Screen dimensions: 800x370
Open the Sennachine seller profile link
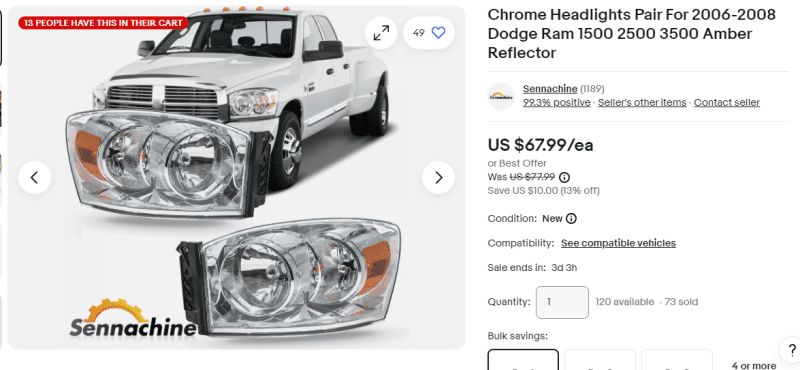point(550,89)
